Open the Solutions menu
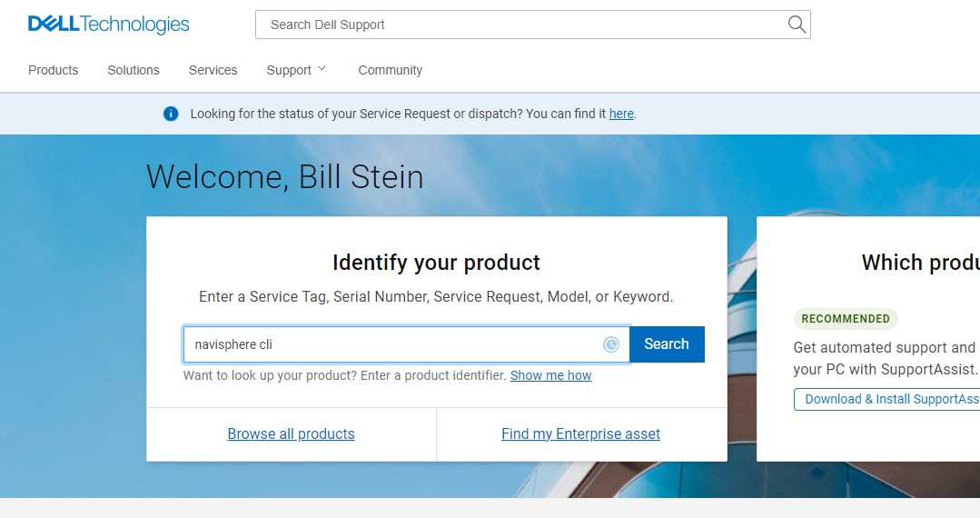980x518 pixels. [x=134, y=70]
